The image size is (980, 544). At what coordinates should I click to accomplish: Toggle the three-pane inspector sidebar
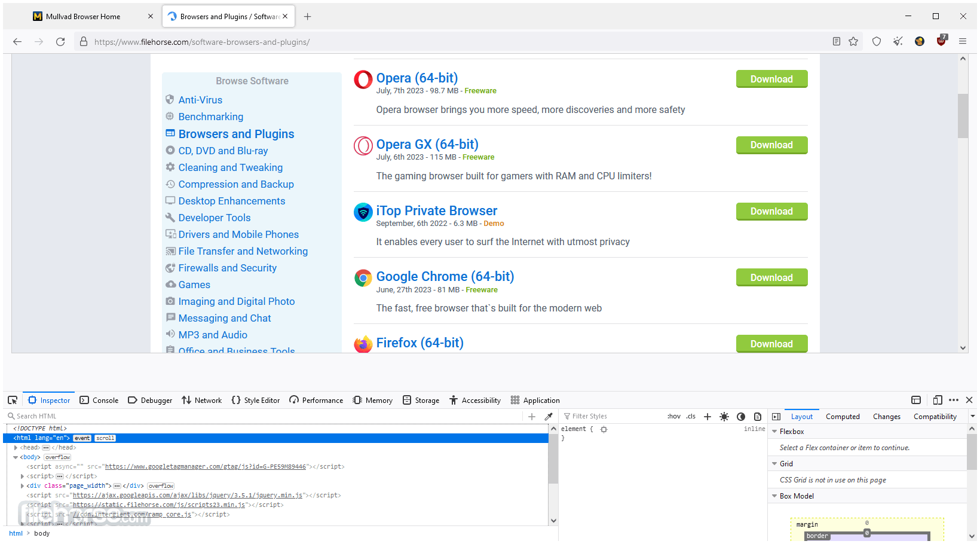[x=776, y=417]
